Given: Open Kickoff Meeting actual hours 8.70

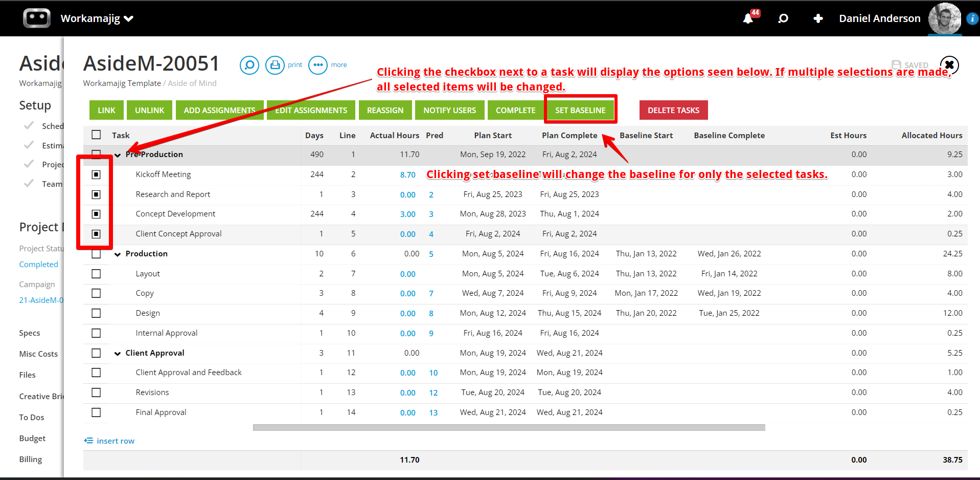Looking at the screenshot, I should tap(407, 174).
